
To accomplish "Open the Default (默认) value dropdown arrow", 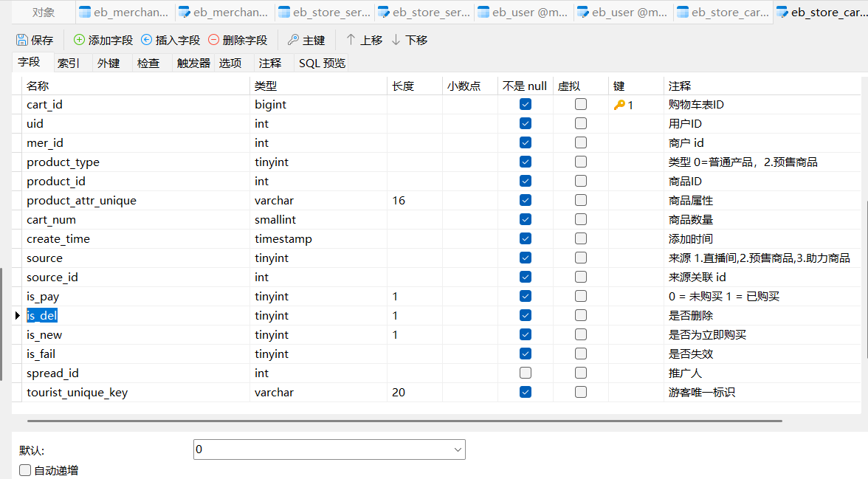I will pos(458,449).
